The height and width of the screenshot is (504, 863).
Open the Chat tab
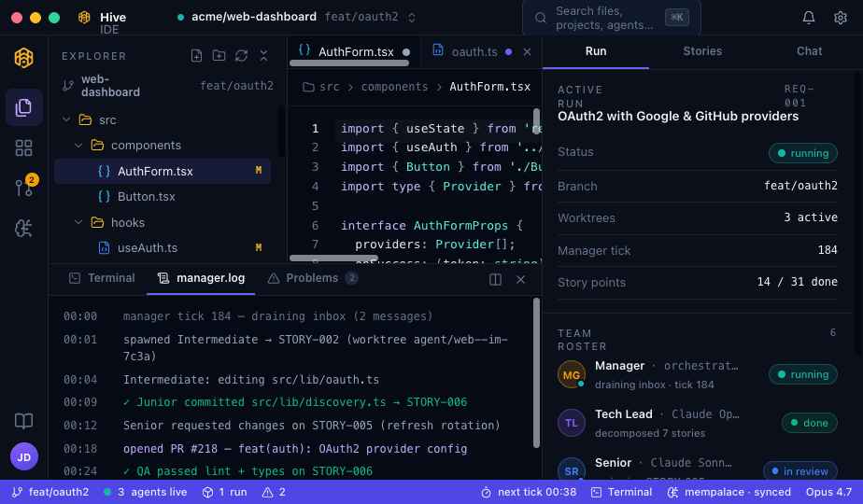(809, 51)
